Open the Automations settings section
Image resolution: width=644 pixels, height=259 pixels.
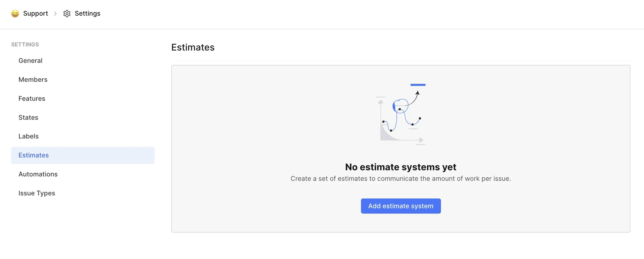[38, 174]
